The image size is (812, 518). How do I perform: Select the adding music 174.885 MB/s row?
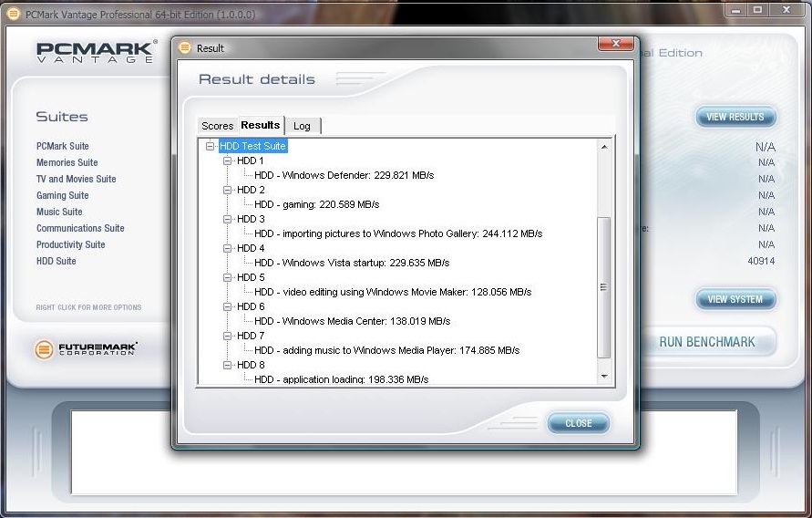click(386, 350)
